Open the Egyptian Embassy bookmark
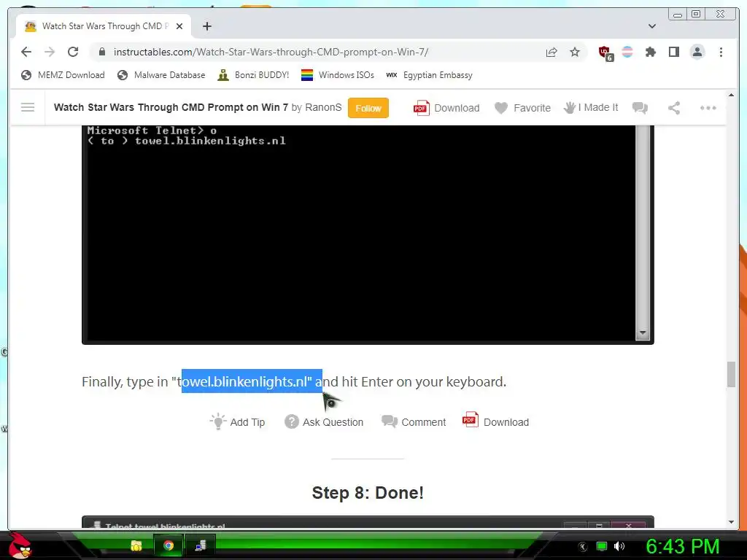Viewport: 747px width, 560px height. [x=429, y=75]
